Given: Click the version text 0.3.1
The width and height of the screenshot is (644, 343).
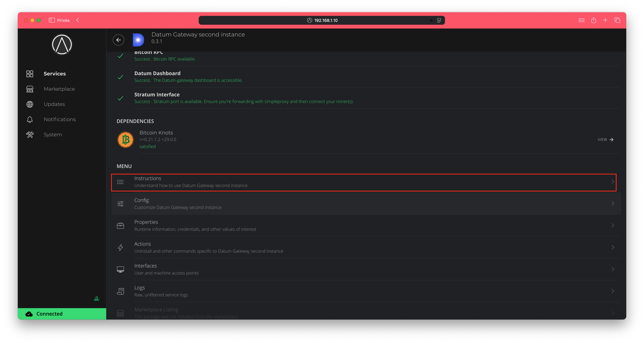Looking at the screenshot, I should tap(157, 42).
